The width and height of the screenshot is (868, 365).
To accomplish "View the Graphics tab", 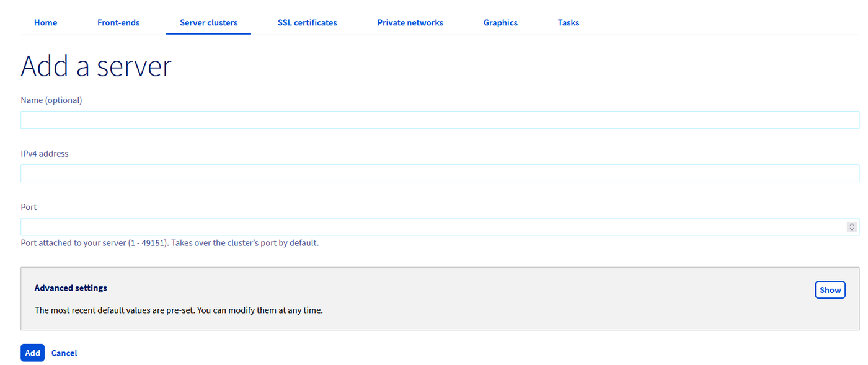I will tap(500, 22).
